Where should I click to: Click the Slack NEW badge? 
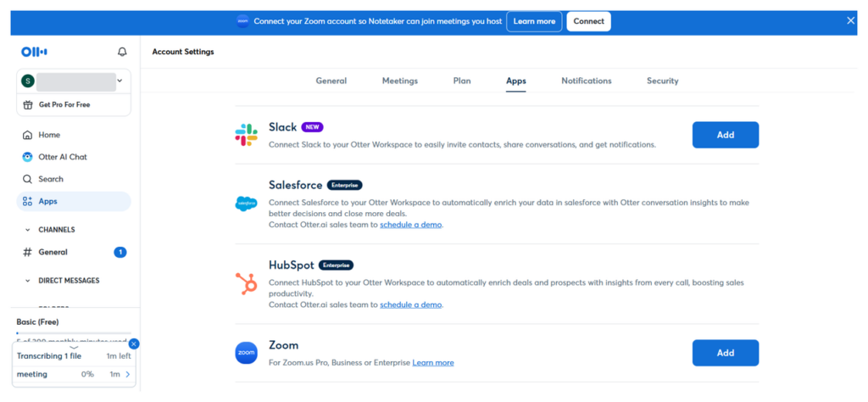point(312,127)
